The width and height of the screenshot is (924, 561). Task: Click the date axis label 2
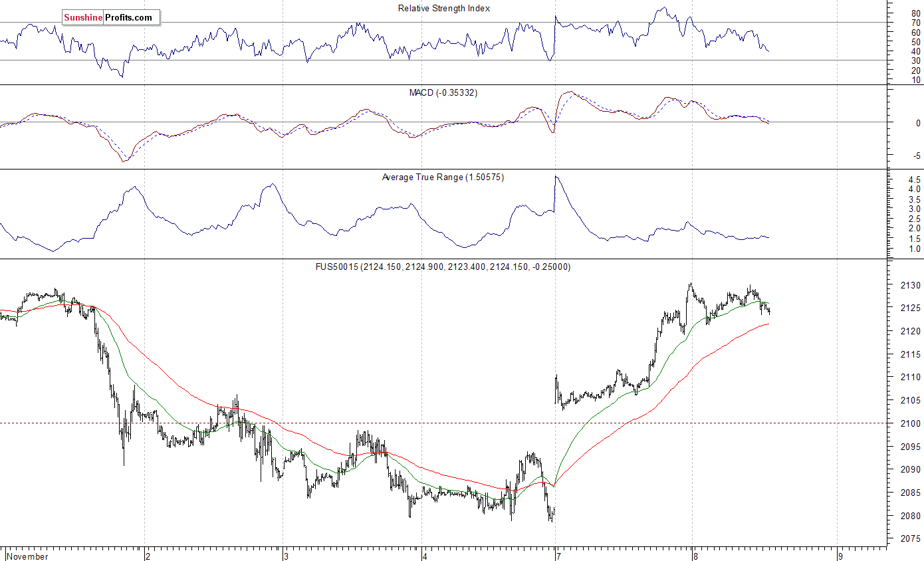pyautogui.click(x=148, y=556)
